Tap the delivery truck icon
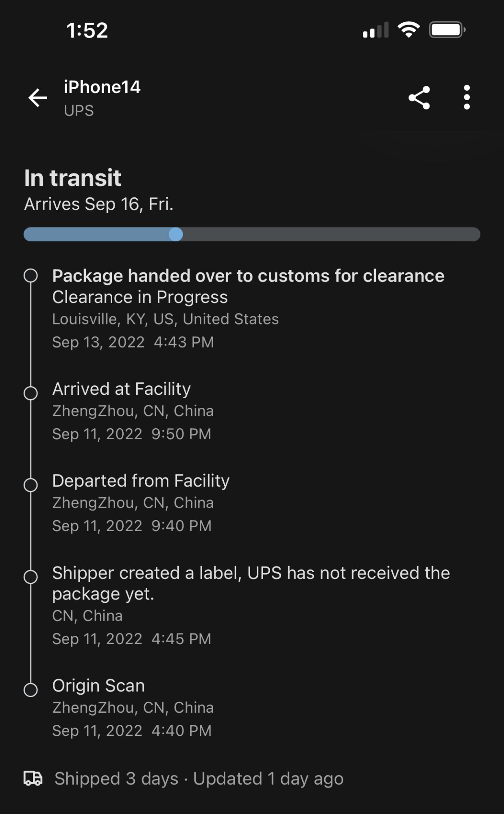Viewport: 504px width, 814px height. [x=33, y=778]
